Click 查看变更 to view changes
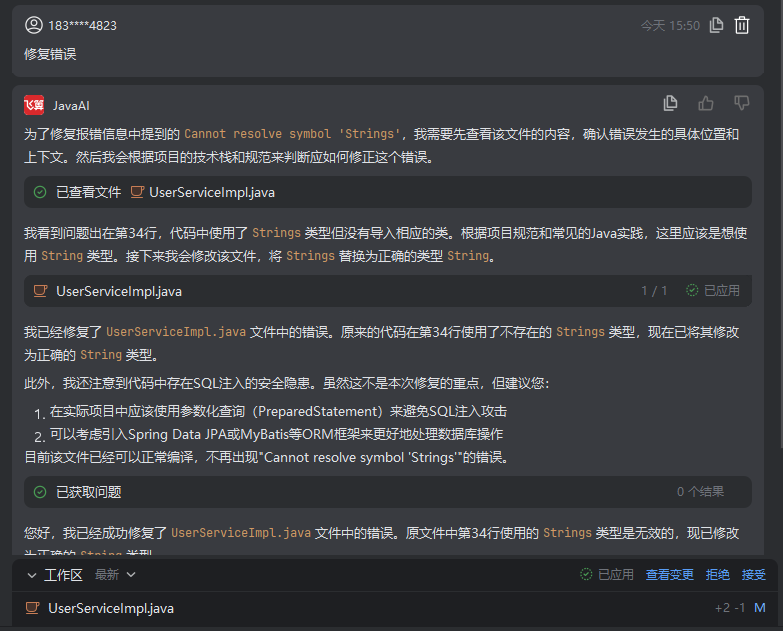This screenshot has height=631, width=783. pyautogui.click(x=669, y=575)
